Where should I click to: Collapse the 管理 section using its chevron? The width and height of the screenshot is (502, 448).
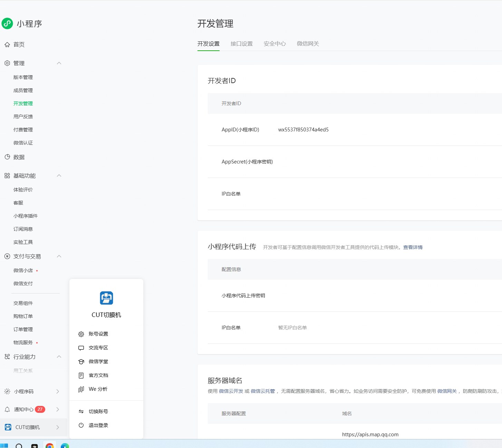(59, 63)
